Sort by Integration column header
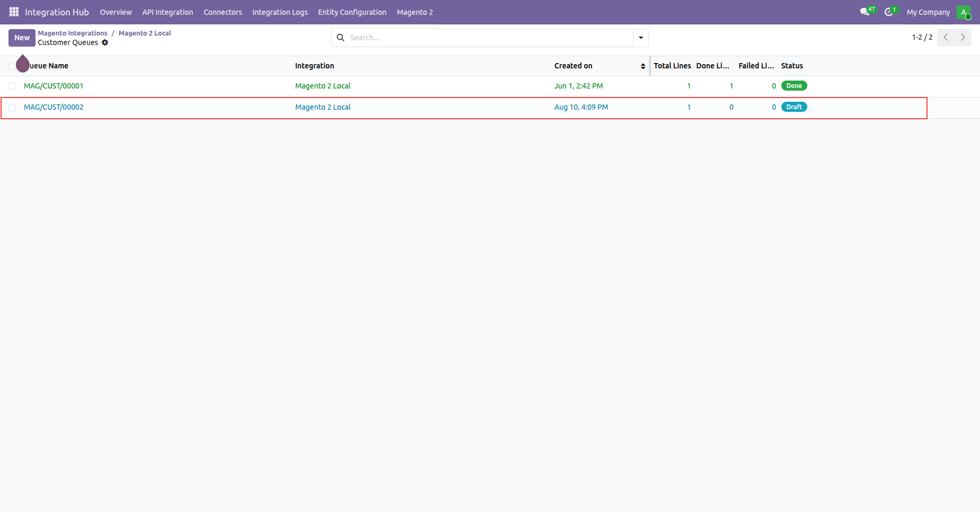Screen dimensions: 980x512 point(315,66)
